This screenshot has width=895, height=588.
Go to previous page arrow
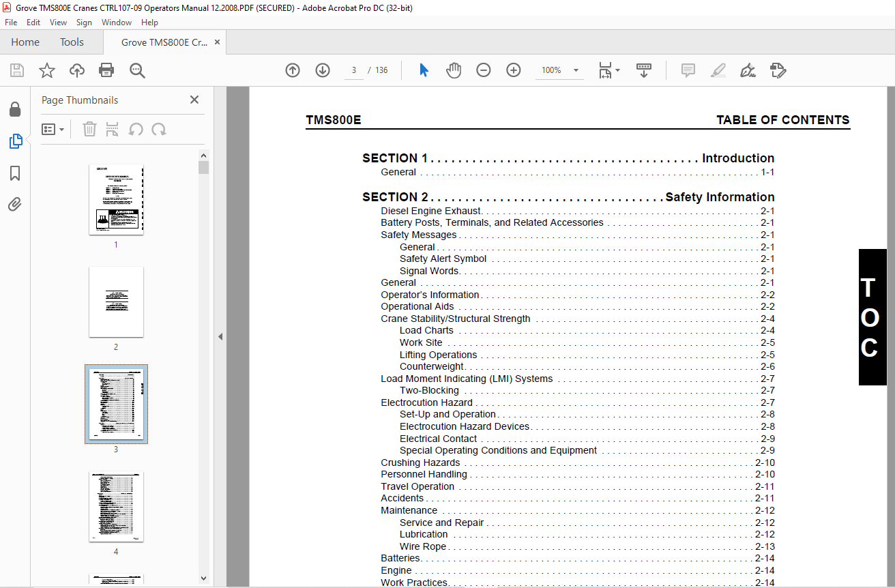pyautogui.click(x=293, y=70)
